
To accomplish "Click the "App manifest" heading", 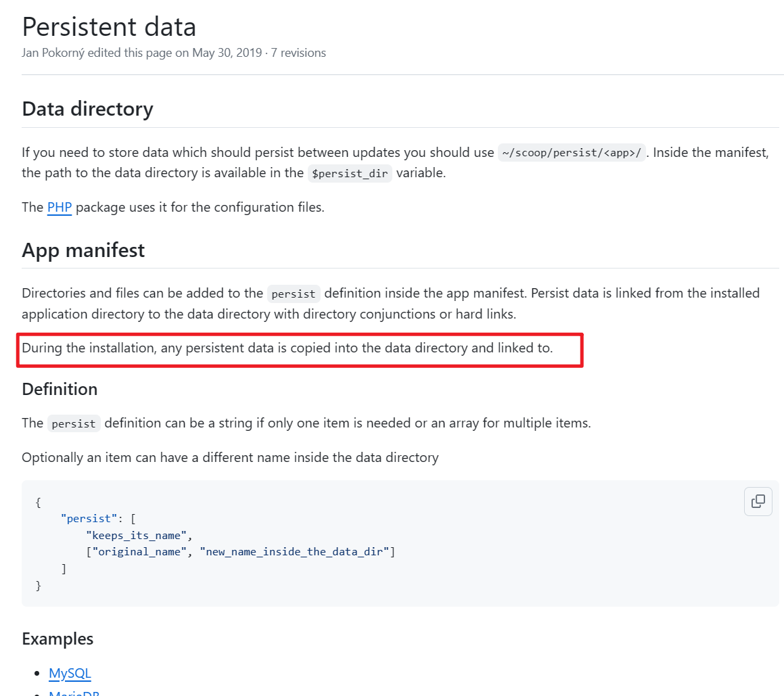I will 83,250.
